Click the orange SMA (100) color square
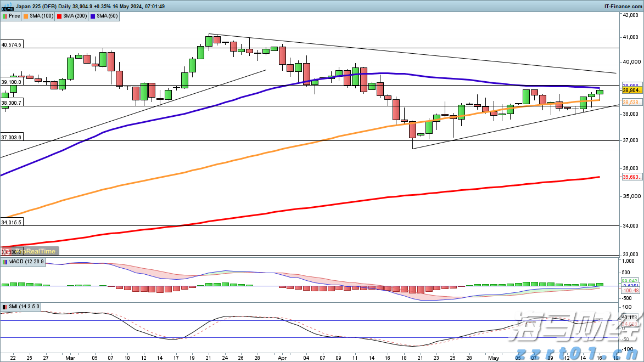The image size is (644, 362). (26, 16)
